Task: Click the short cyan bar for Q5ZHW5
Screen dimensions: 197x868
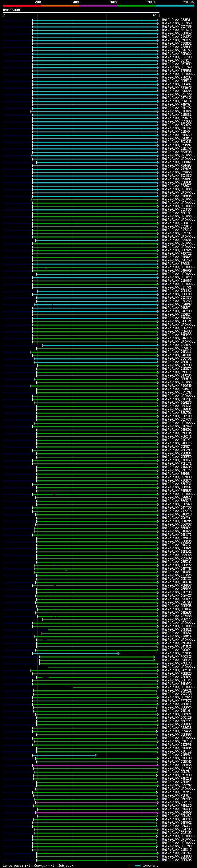Action: tap(76, 654)
